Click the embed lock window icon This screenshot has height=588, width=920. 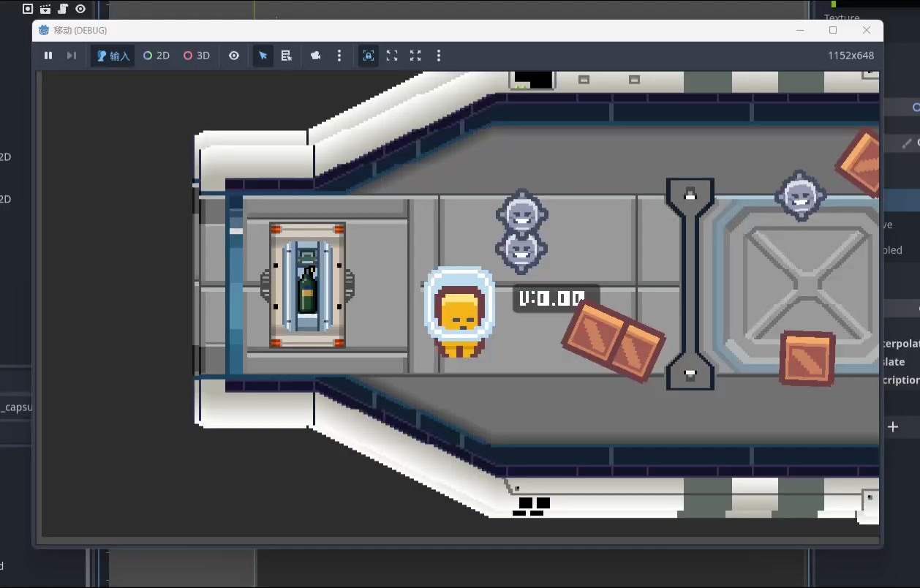(x=369, y=56)
